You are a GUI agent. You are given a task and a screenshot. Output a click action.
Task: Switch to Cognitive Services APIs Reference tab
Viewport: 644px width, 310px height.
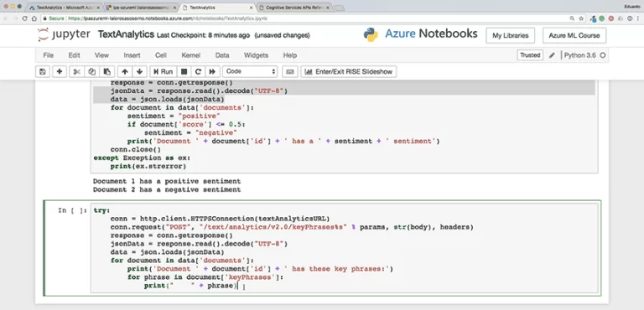[293, 8]
